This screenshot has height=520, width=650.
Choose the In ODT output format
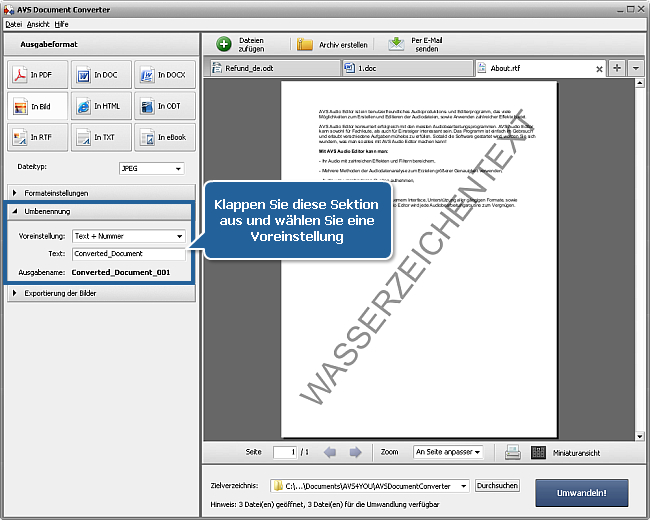(x=165, y=106)
